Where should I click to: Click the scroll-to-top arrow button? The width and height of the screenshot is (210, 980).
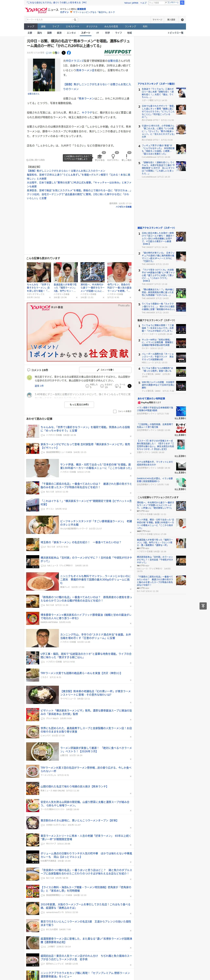(203, 606)
